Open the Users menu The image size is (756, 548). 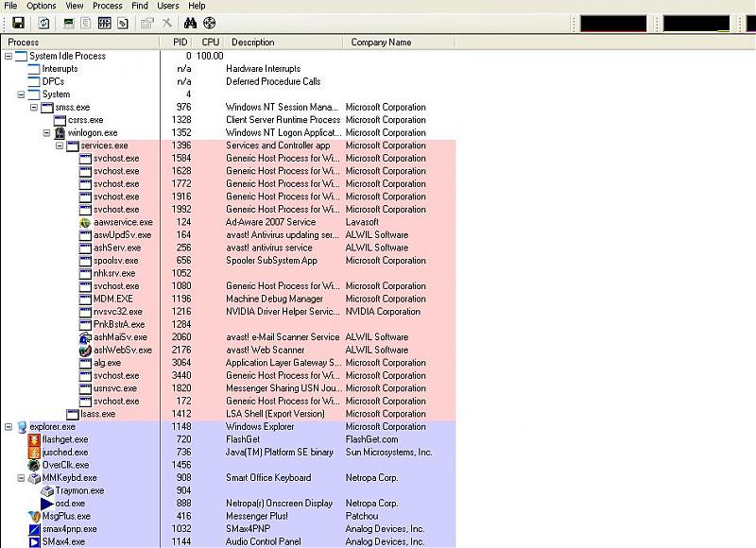[168, 6]
